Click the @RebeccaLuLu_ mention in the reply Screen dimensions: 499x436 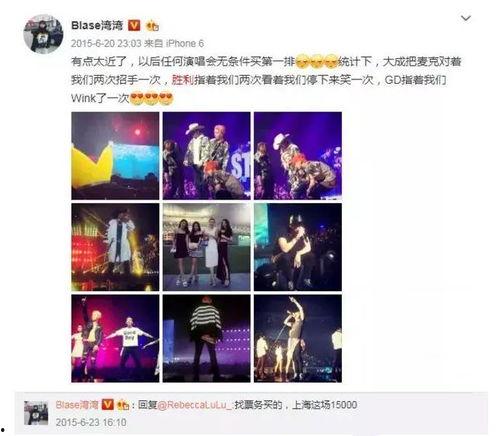tap(194, 405)
